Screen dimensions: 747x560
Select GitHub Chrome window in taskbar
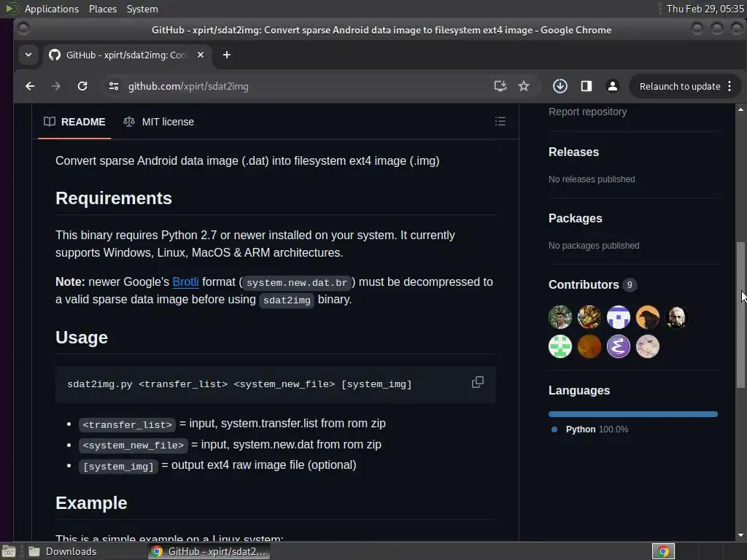pyautogui.click(x=209, y=551)
